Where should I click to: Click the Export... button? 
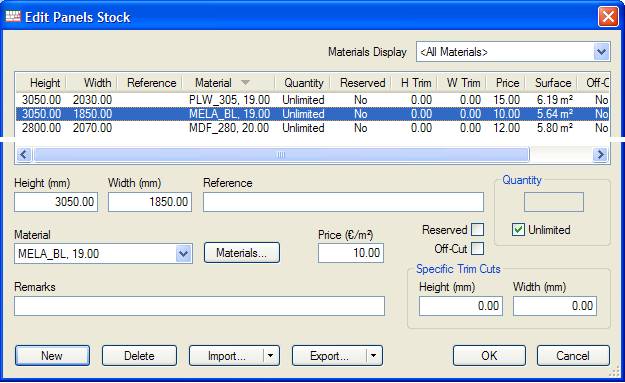click(329, 356)
